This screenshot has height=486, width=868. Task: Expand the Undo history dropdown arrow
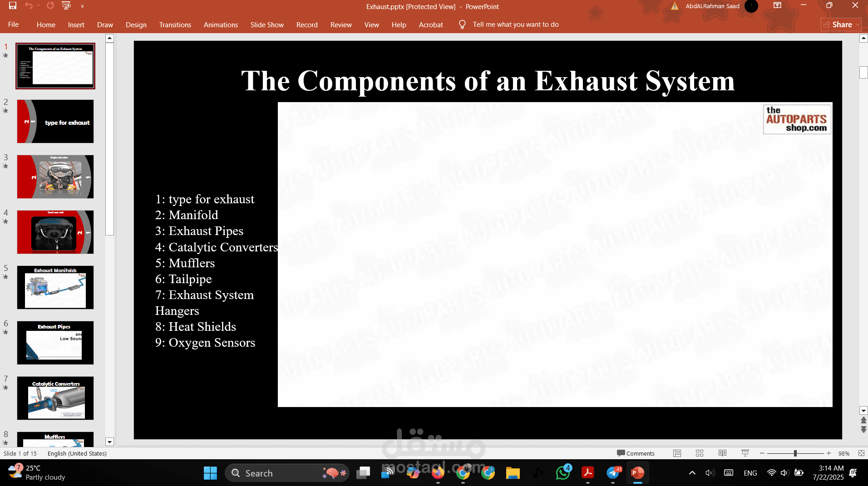point(38,6)
